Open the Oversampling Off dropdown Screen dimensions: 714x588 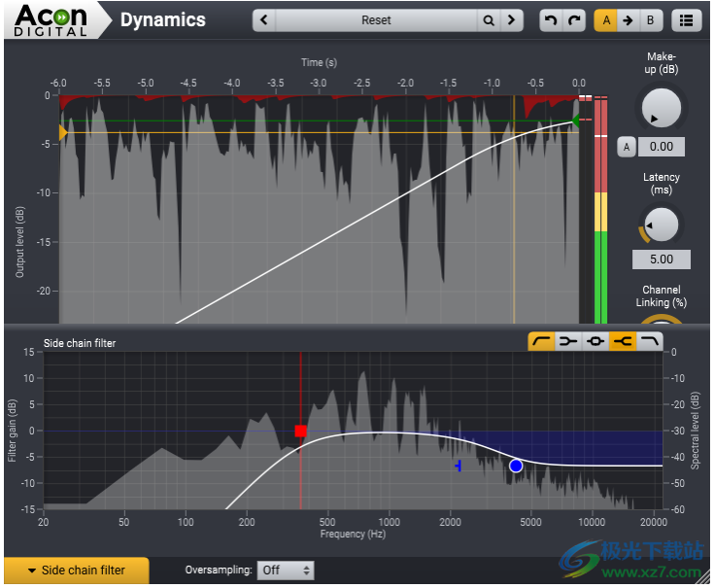pos(286,571)
